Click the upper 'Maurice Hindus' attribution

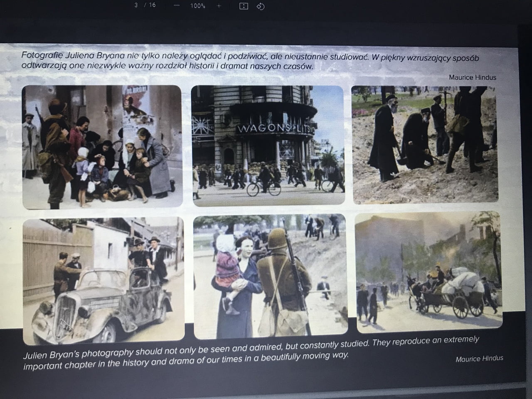472,77
